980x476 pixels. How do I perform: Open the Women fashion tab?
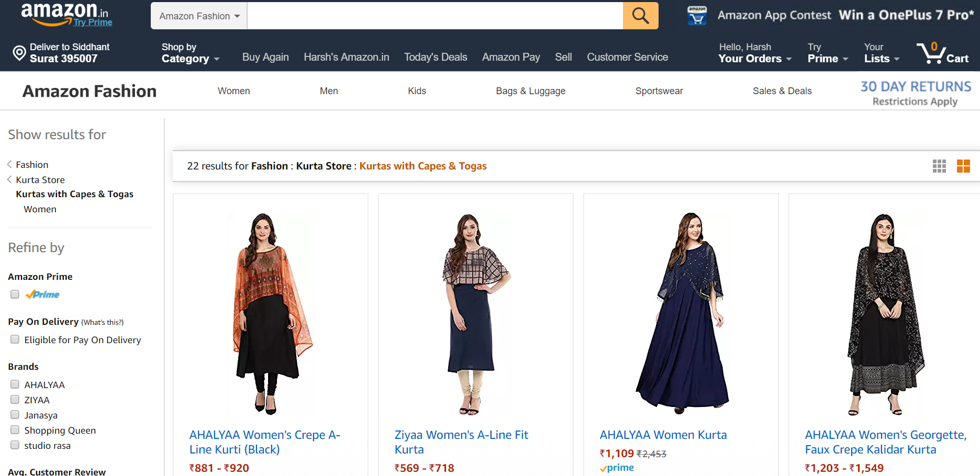(x=234, y=91)
